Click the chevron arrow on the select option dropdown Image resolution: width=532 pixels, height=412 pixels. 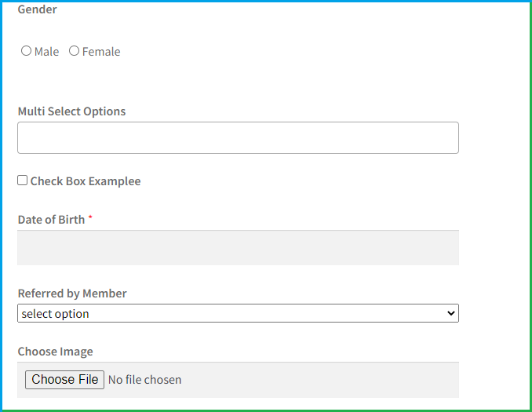point(450,313)
